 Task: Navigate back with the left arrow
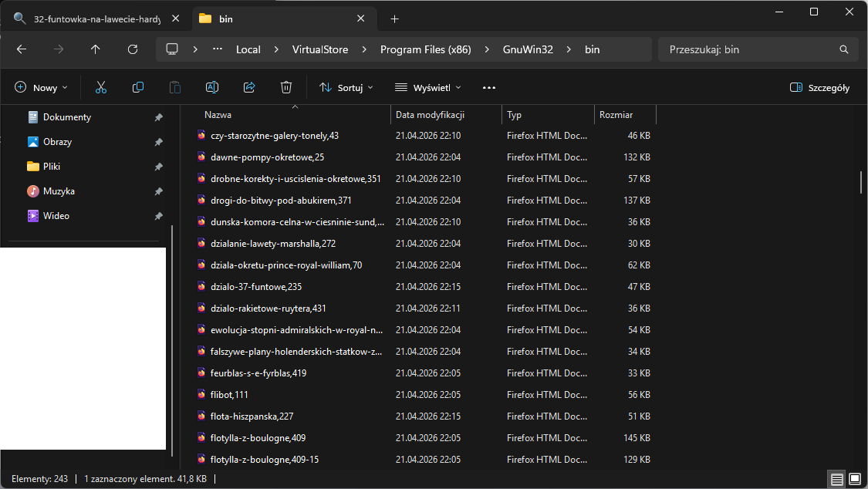22,49
